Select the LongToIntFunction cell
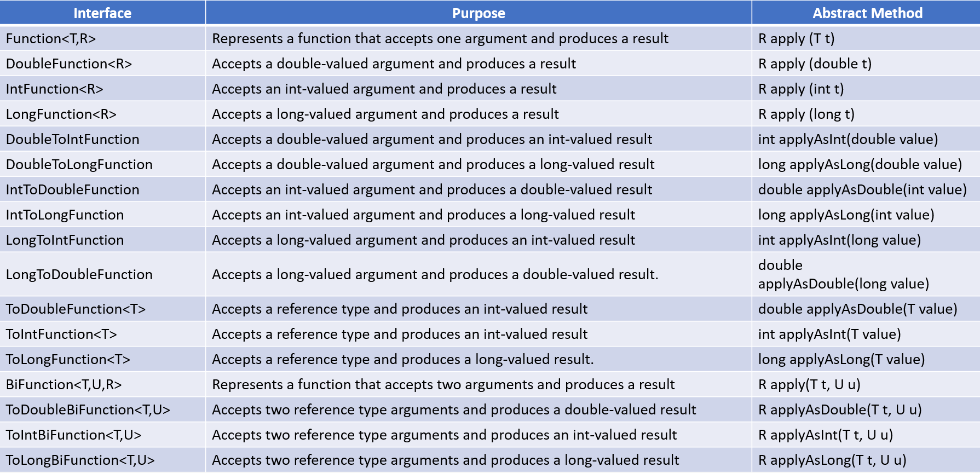The image size is (980, 473). [x=65, y=240]
